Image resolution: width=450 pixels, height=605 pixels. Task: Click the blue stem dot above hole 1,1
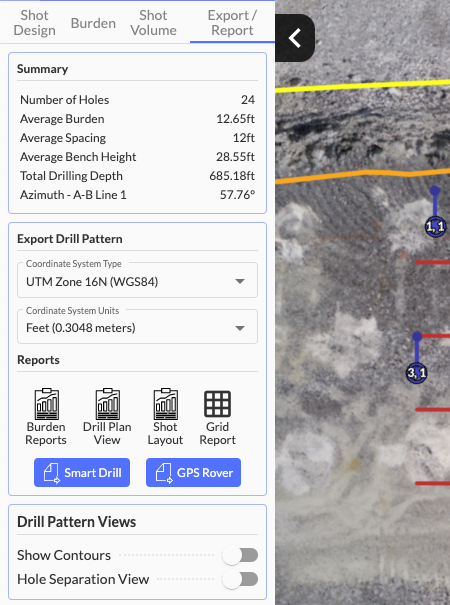click(435, 190)
